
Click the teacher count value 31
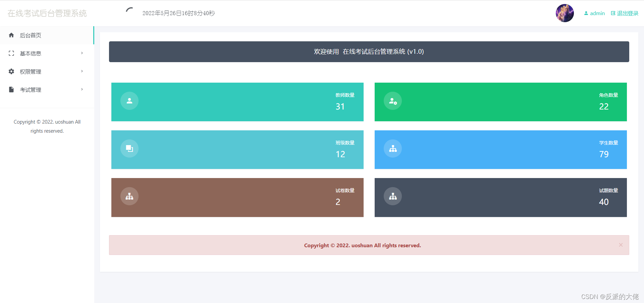(x=340, y=106)
